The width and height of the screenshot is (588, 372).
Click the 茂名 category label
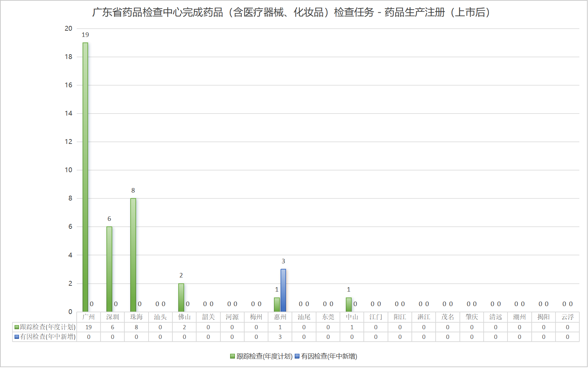[448, 317]
